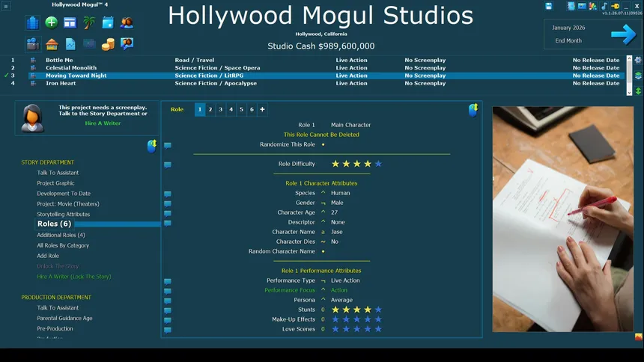The image size is (644, 362).
Task: Toggle Character Dies value No
Action: [x=335, y=242]
